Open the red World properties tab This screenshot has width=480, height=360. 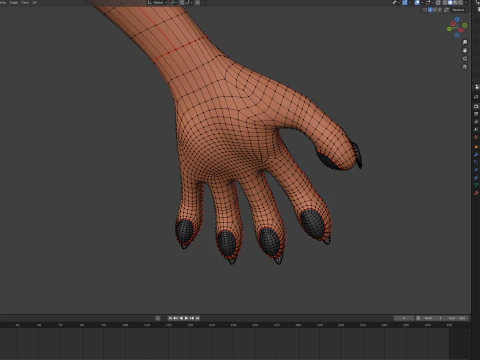[476, 137]
